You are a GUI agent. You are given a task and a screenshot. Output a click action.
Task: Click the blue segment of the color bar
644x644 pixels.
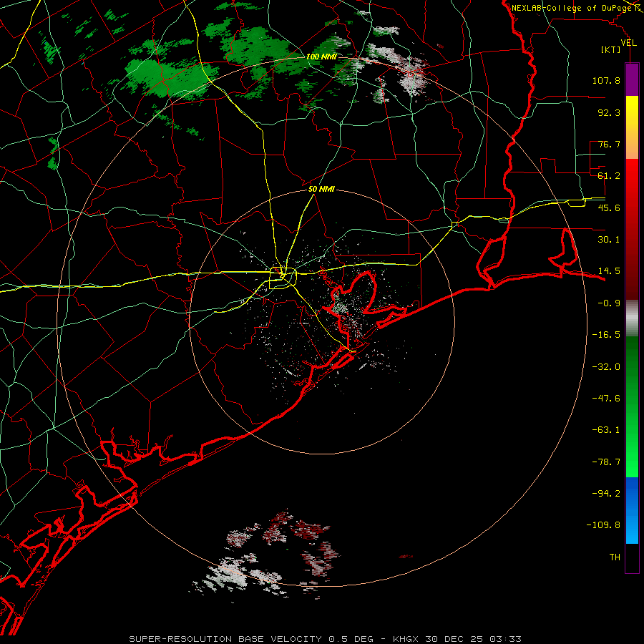632,510
